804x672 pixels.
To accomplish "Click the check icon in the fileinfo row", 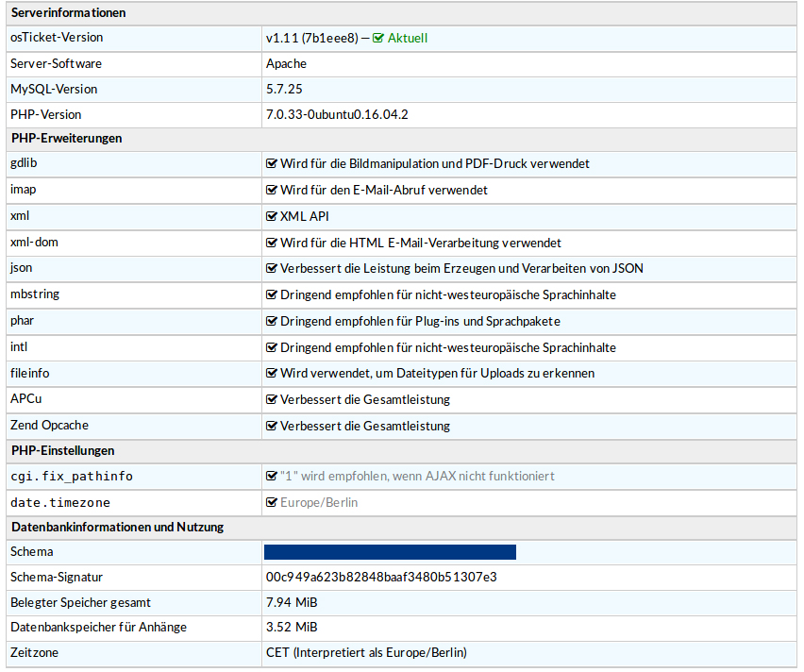I will click(x=272, y=373).
